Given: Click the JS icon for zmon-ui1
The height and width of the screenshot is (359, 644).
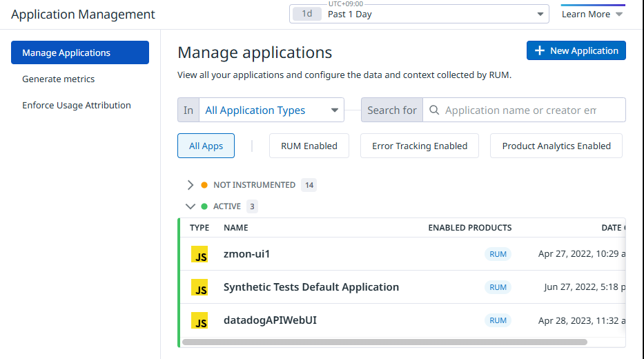Looking at the screenshot, I should pyautogui.click(x=199, y=254).
